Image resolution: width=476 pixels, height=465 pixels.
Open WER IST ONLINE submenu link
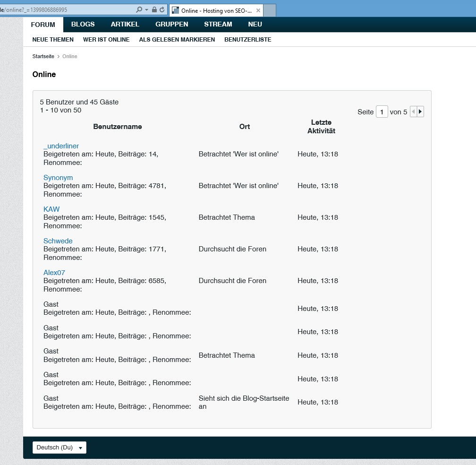106,40
